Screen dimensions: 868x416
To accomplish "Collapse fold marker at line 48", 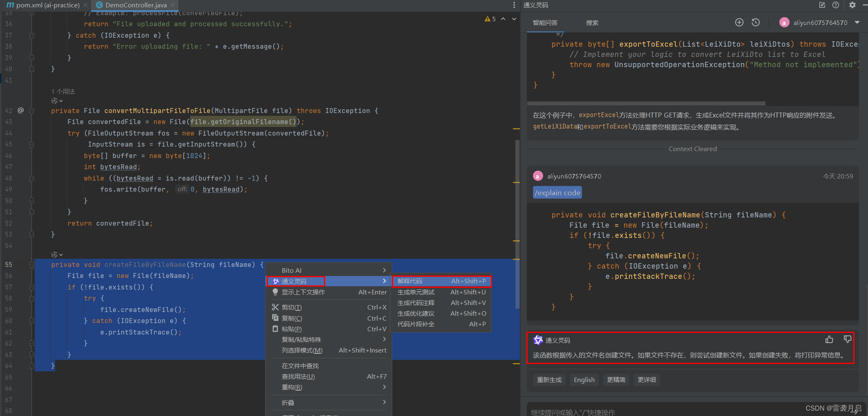I will [x=31, y=178].
